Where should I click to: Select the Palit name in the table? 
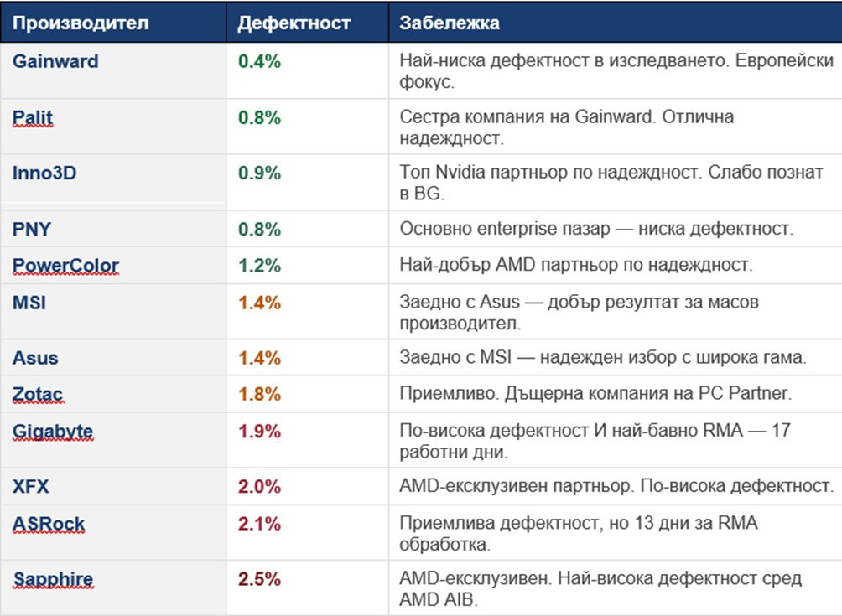point(32,118)
